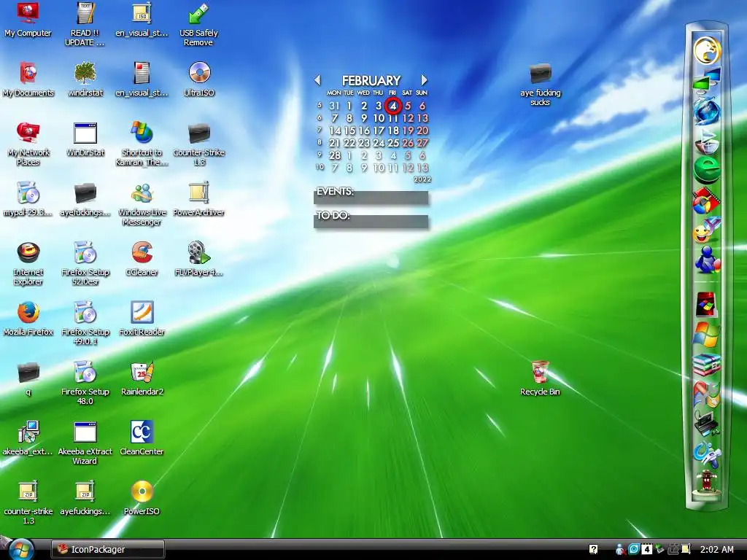Click the Windows flag logo in the dock
This screenshot has width=747, height=560.
[x=706, y=334]
